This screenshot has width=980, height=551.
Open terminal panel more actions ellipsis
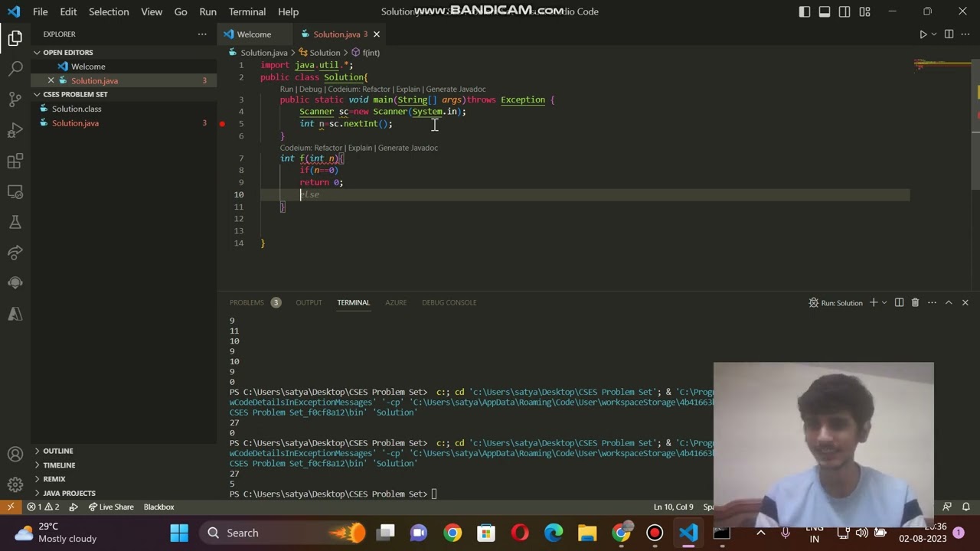(932, 302)
